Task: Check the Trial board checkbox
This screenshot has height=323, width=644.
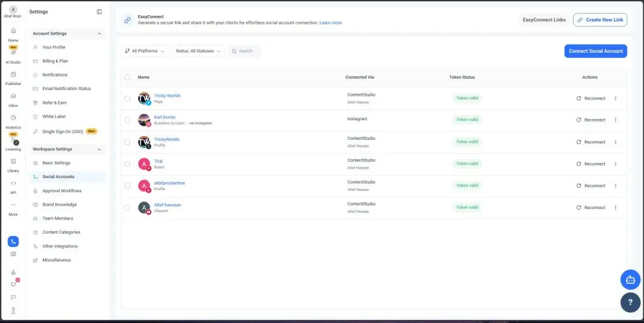Action: [x=127, y=164]
